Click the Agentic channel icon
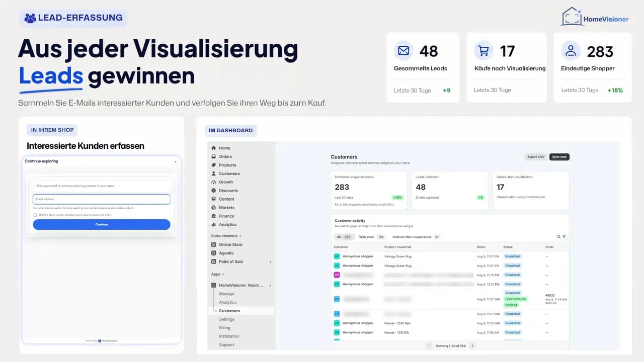Image resolution: width=644 pixels, height=362 pixels. click(x=214, y=253)
